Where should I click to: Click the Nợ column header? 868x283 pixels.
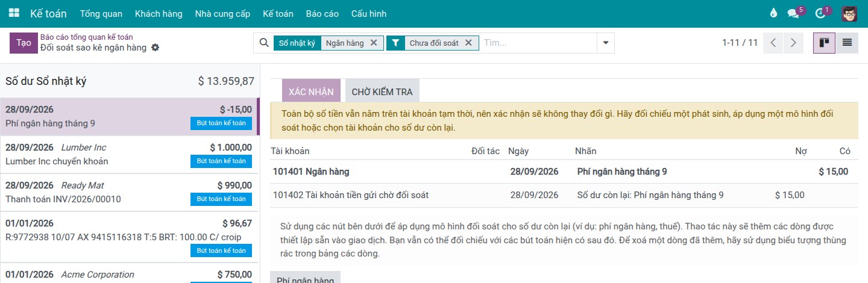pyautogui.click(x=800, y=151)
